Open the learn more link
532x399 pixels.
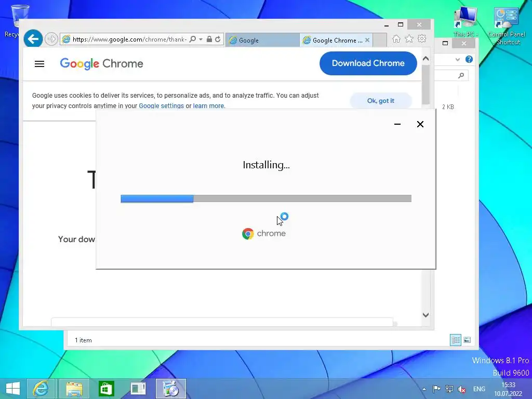tap(208, 106)
